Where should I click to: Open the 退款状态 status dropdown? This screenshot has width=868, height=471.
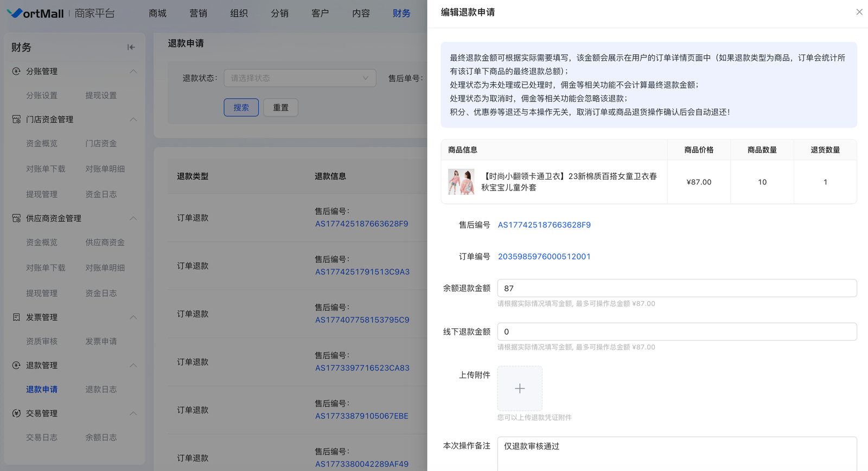pyautogui.click(x=299, y=78)
